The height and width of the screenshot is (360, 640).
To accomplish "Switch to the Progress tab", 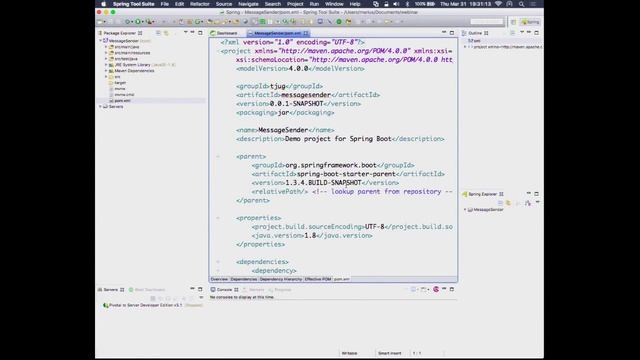I will [x=280, y=290].
